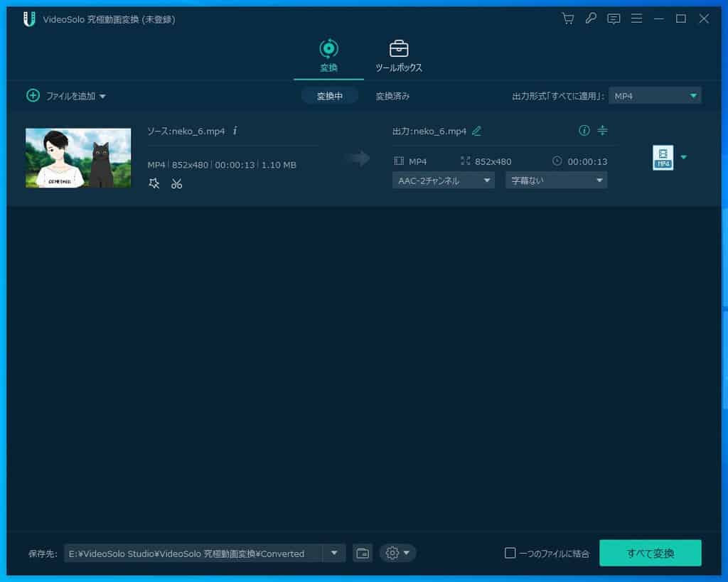Expand the subtitle selection dropdown

(x=556, y=180)
